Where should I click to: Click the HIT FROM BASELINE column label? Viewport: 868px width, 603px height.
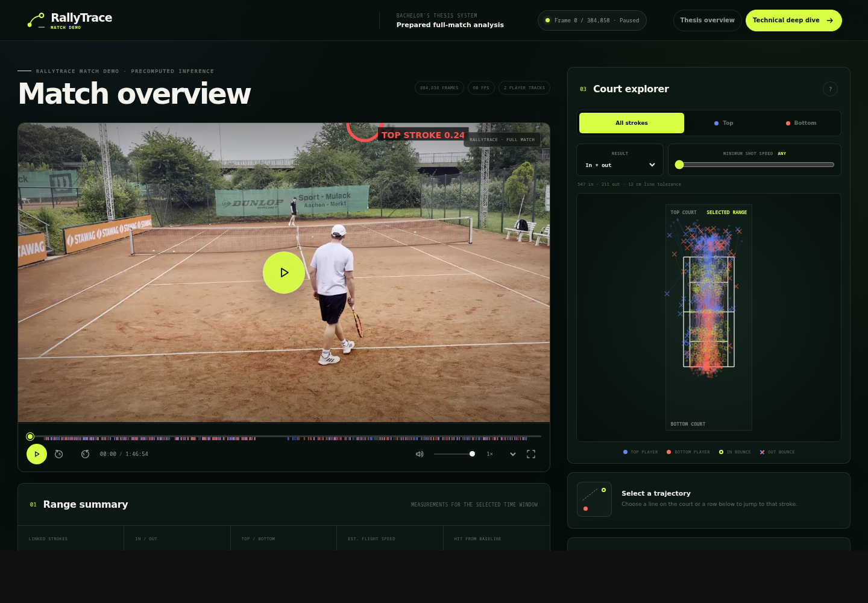click(477, 539)
